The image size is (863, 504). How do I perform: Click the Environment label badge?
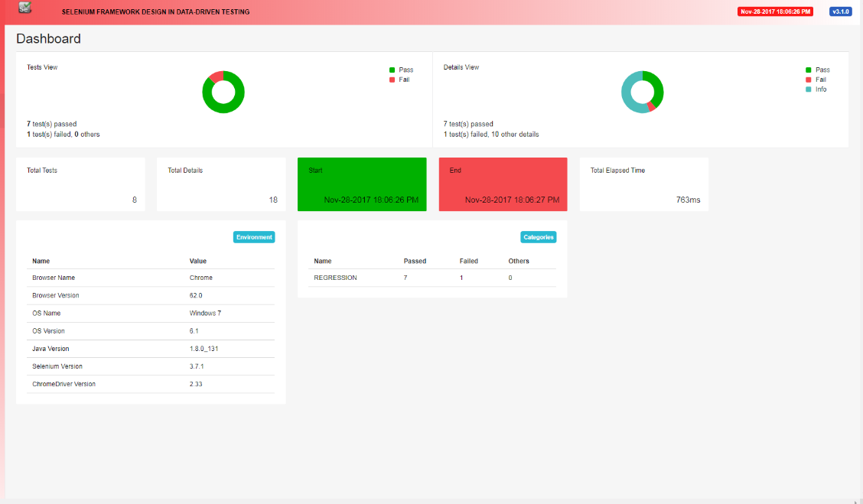tap(254, 237)
